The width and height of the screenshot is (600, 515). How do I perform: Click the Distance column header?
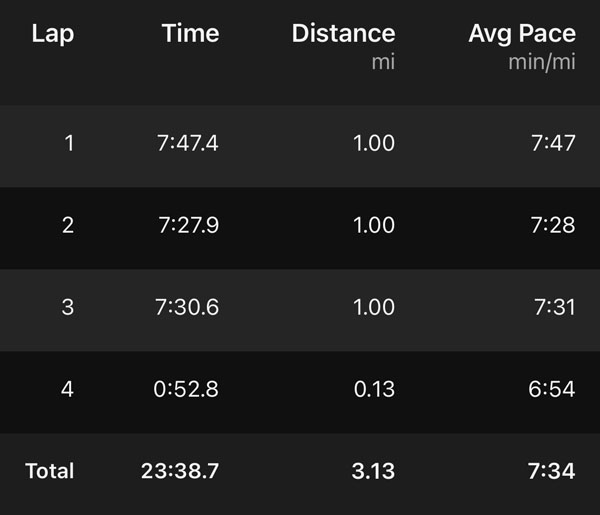tap(343, 34)
